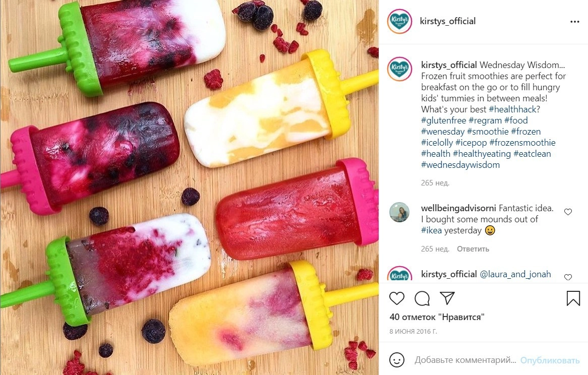Like the post with the heart icon
Screen dimensions: 588x375
397,298
